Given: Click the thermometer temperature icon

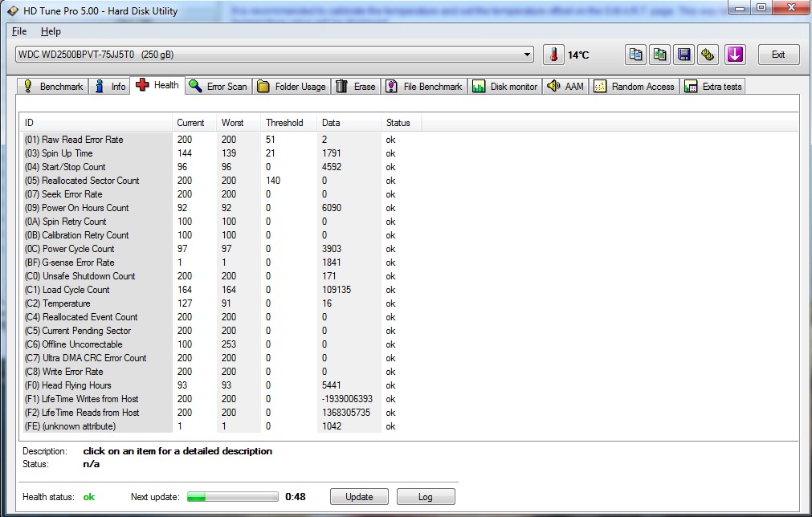Looking at the screenshot, I should pyautogui.click(x=553, y=55).
